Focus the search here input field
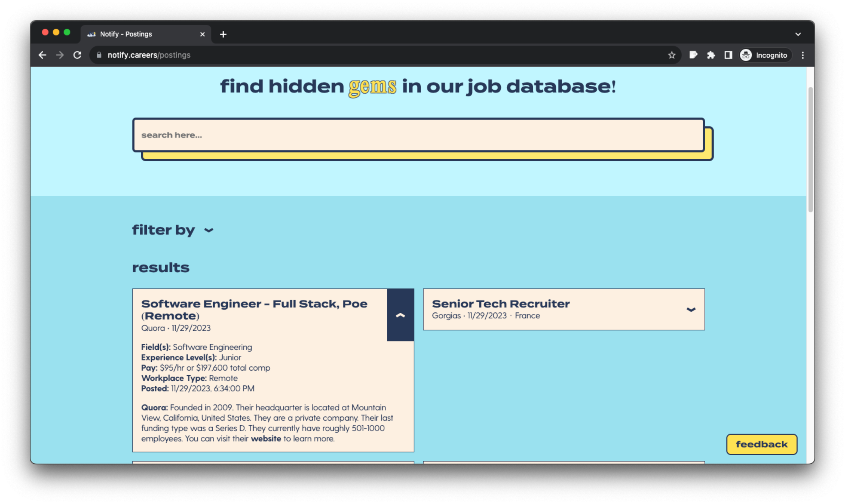 coord(418,135)
